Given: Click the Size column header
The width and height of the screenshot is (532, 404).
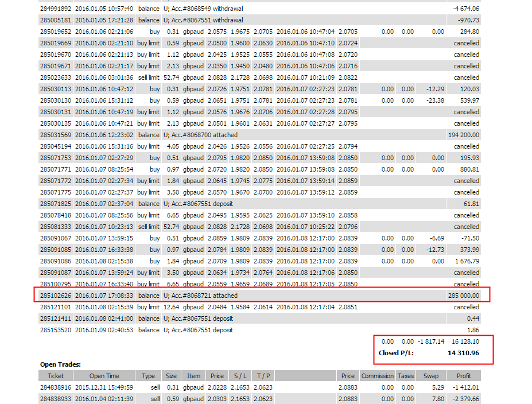Looking at the screenshot, I should coord(171,376).
